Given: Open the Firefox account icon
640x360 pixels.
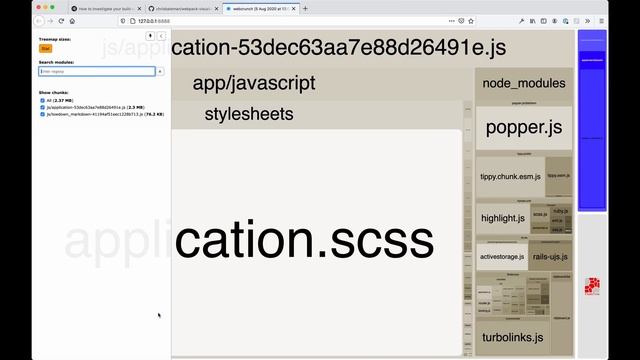Looking at the screenshot, I should point(555,21).
